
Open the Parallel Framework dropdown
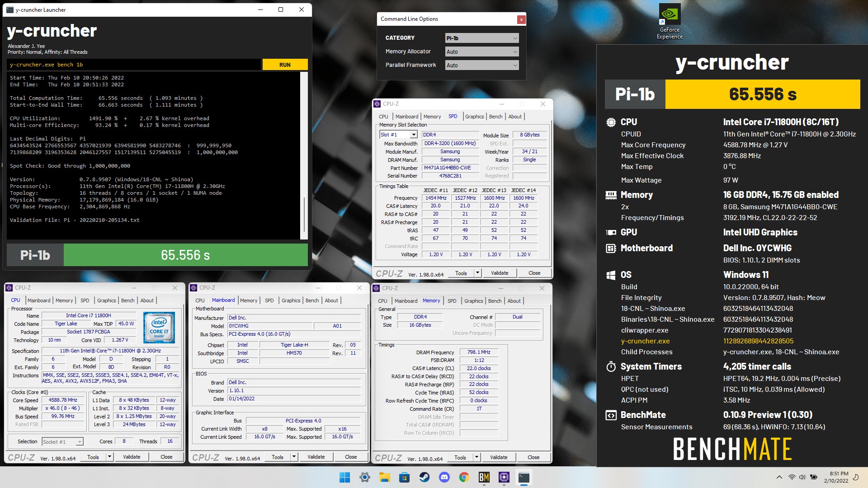[x=481, y=66]
